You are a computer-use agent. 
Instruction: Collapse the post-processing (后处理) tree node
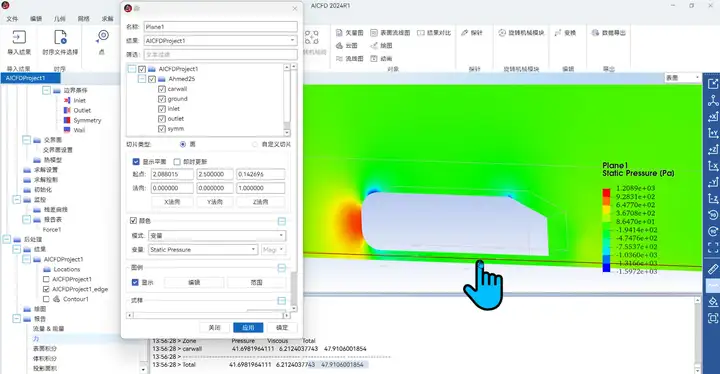6,239
